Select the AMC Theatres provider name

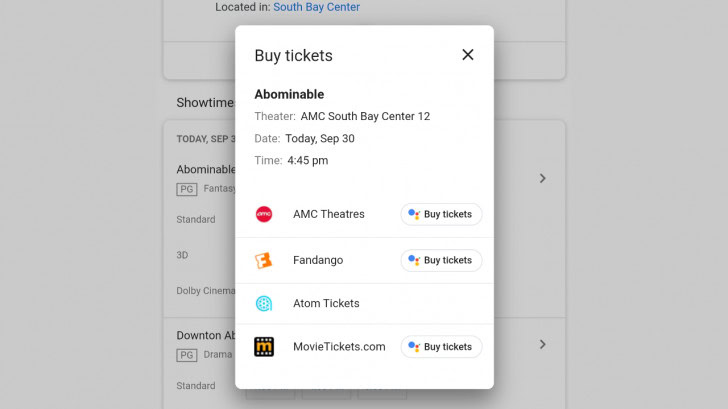click(x=328, y=214)
